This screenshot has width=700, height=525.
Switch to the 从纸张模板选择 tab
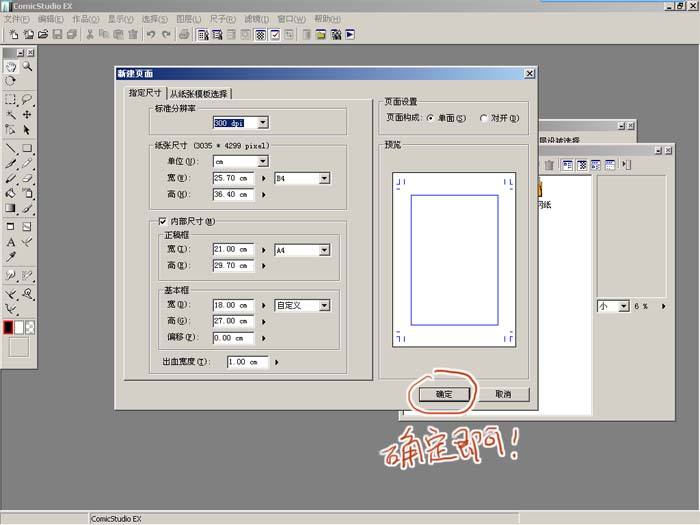click(199, 94)
